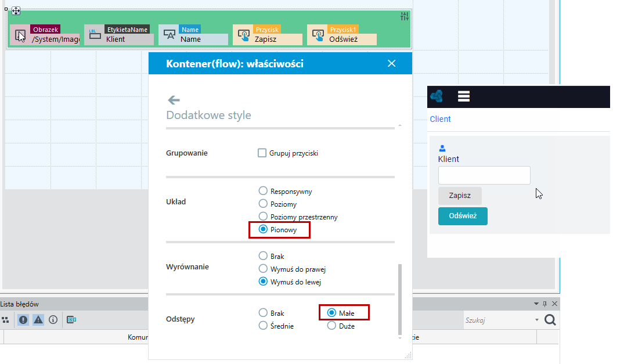Open the Client link in the preview
This screenshot has width=631, height=364.
tap(440, 119)
